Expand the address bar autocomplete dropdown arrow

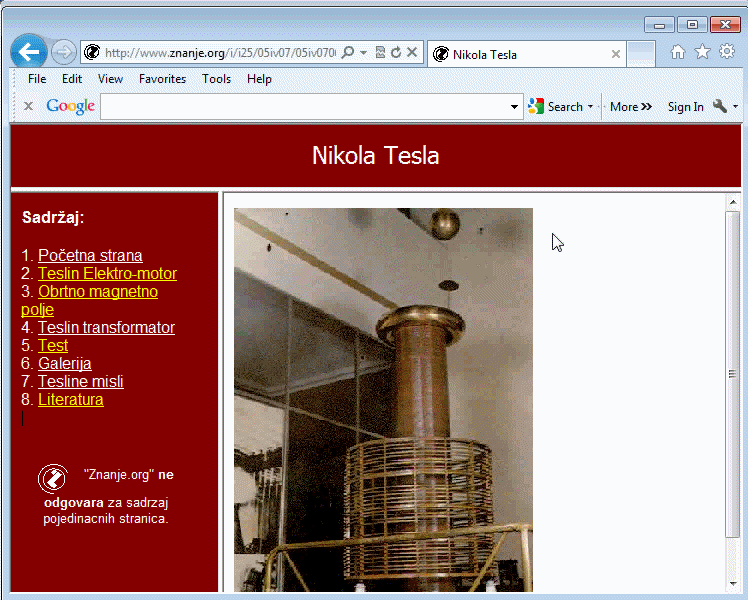click(363, 53)
